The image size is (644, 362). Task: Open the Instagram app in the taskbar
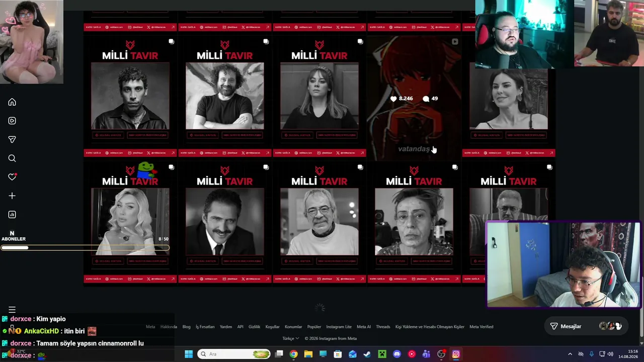456,354
